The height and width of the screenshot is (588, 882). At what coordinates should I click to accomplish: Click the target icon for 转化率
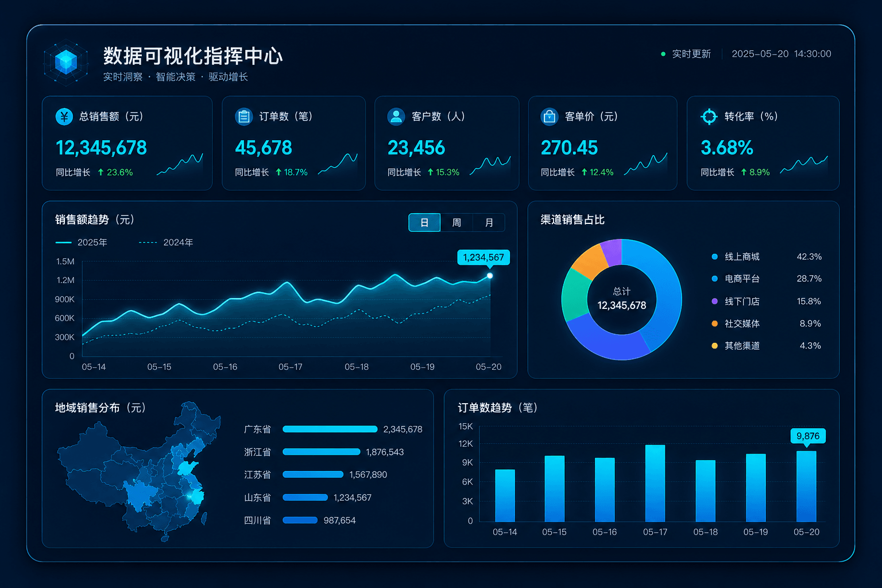709,117
